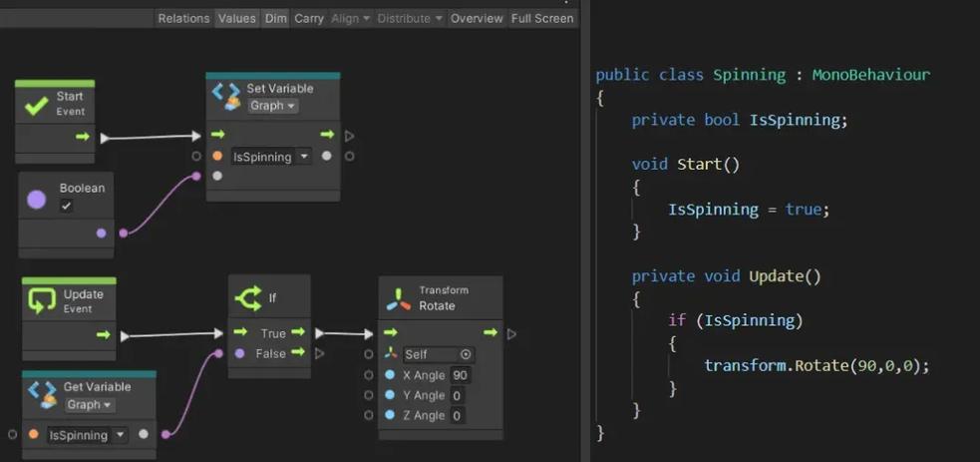Click the Transform Rotate node title
This screenshot has height=462, width=980.
(x=443, y=298)
